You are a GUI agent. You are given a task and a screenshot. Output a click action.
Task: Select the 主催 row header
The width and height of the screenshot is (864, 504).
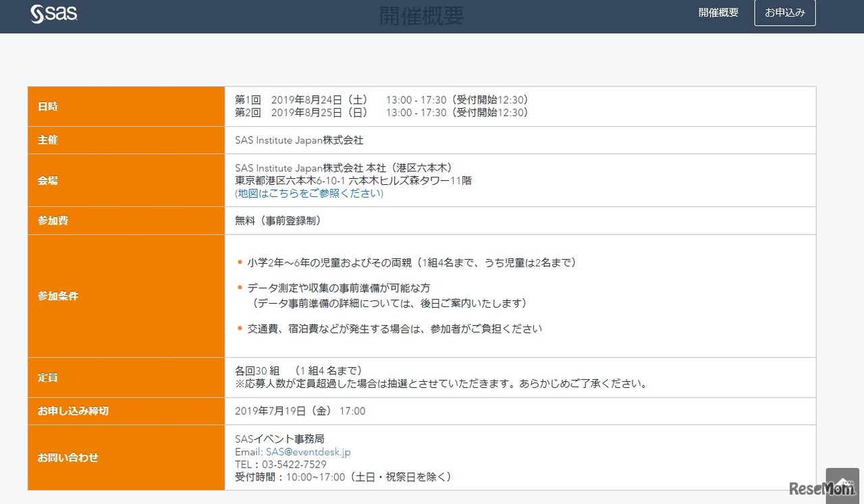(x=48, y=140)
